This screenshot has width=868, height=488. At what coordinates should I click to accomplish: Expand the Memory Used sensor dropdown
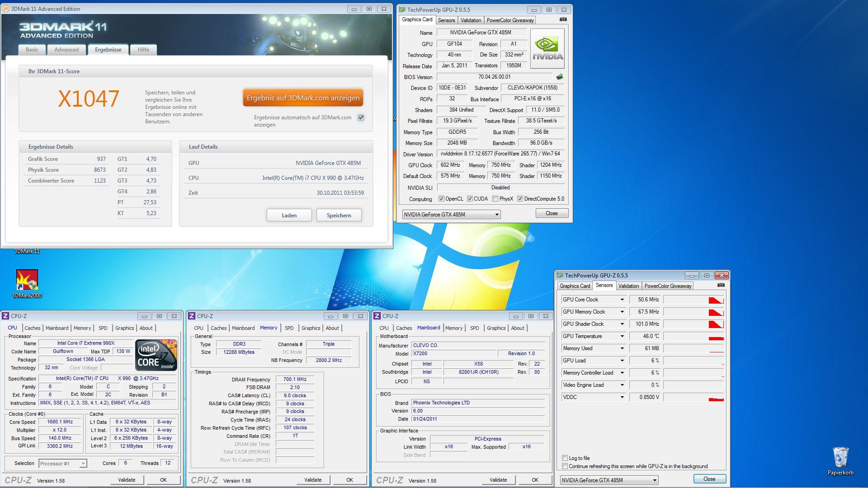(622, 348)
